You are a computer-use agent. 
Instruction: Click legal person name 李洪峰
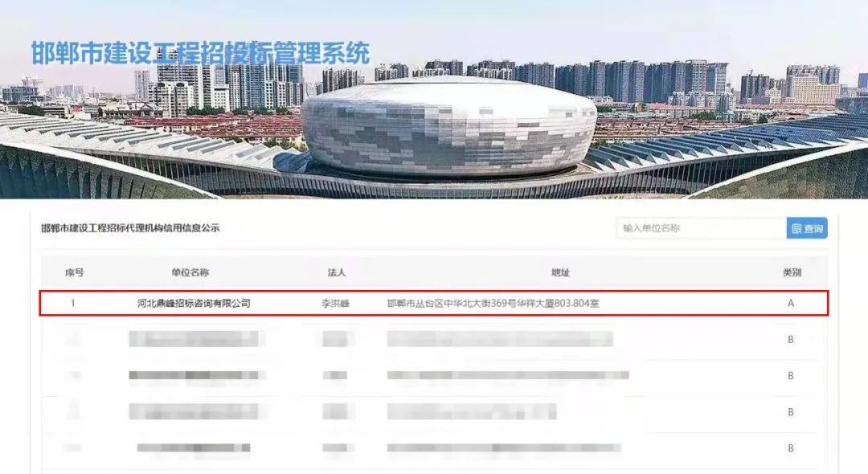tap(335, 303)
